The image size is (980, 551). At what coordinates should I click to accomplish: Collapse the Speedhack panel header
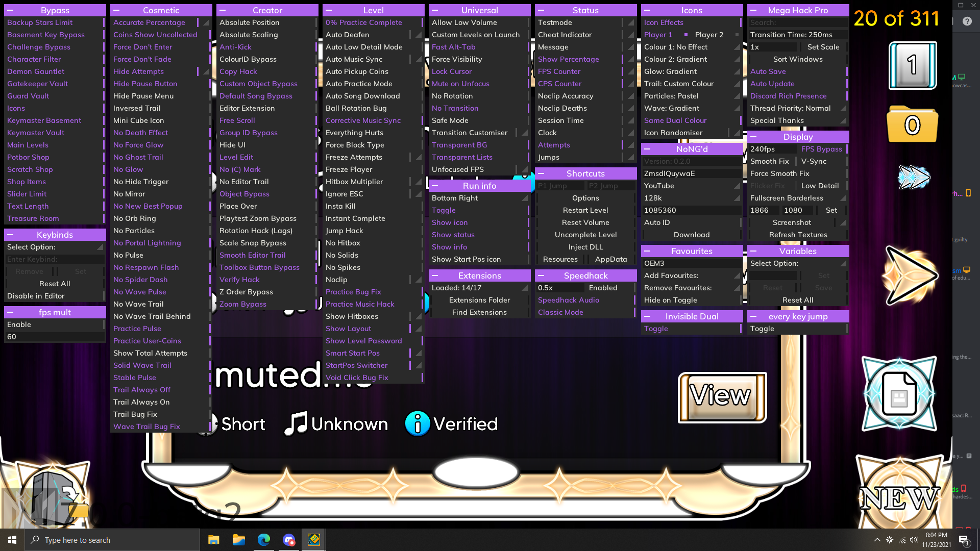pos(541,275)
